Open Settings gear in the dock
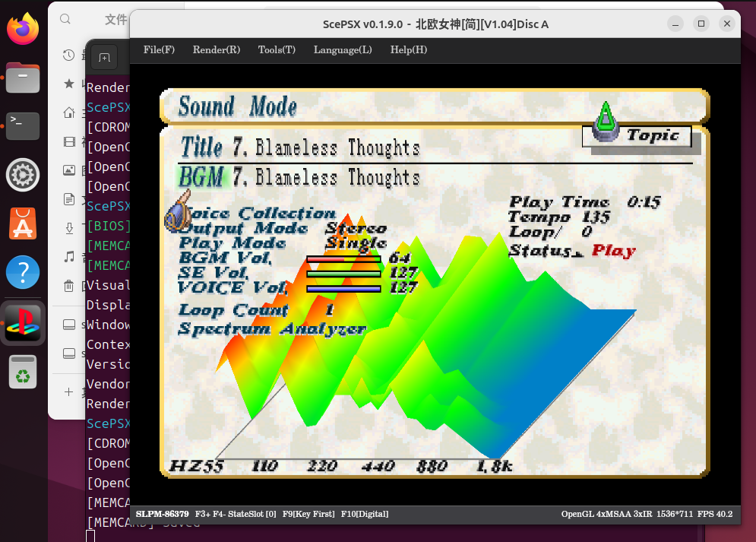The height and width of the screenshot is (542, 756). click(23, 175)
